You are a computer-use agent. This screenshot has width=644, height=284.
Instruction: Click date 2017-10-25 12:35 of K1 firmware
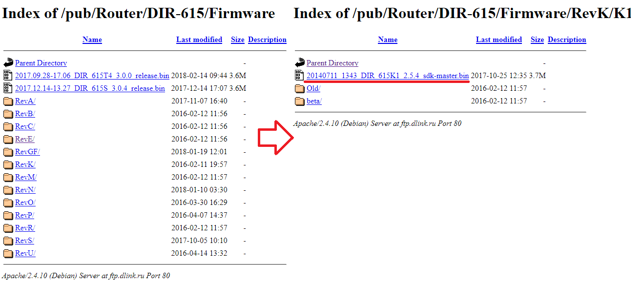pyautogui.click(x=499, y=76)
